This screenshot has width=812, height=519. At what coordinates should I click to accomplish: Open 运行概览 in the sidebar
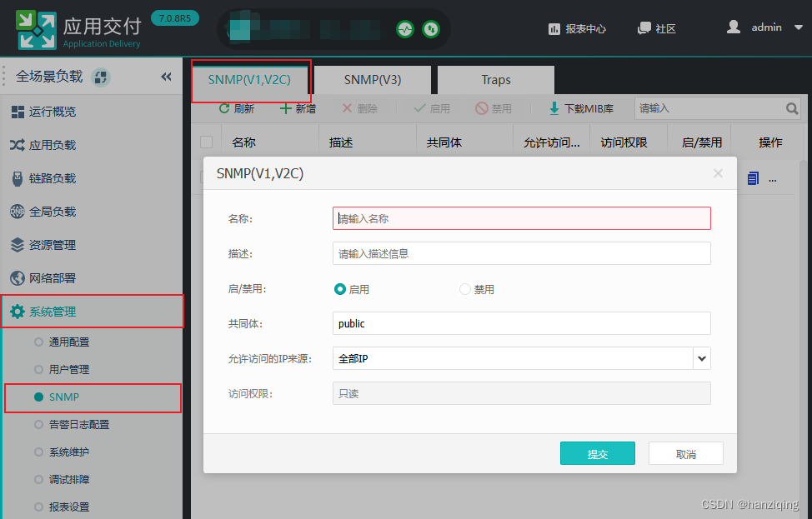click(x=92, y=112)
